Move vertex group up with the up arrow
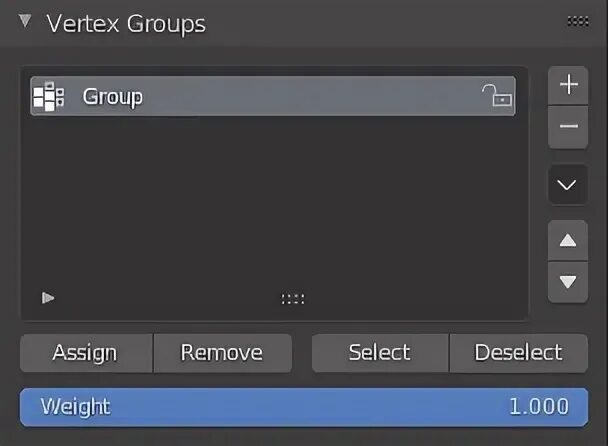Image resolution: width=608 pixels, height=446 pixels. tap(568, 240)
